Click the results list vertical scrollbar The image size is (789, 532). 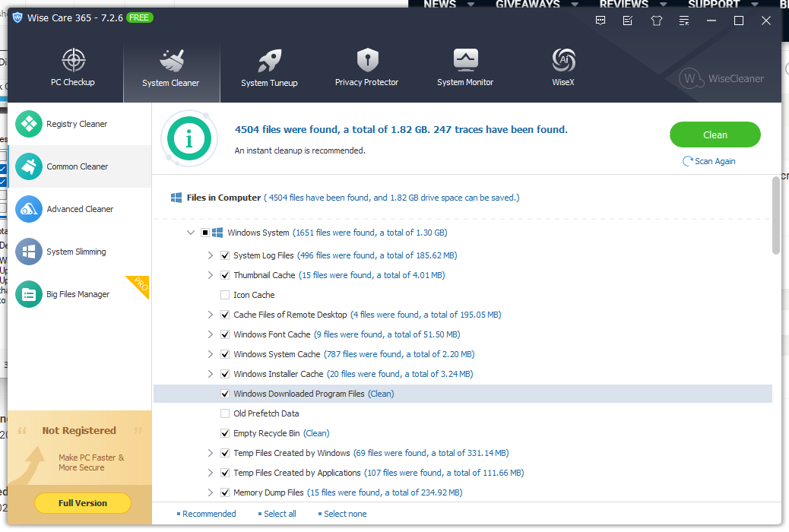pos(776,216)
